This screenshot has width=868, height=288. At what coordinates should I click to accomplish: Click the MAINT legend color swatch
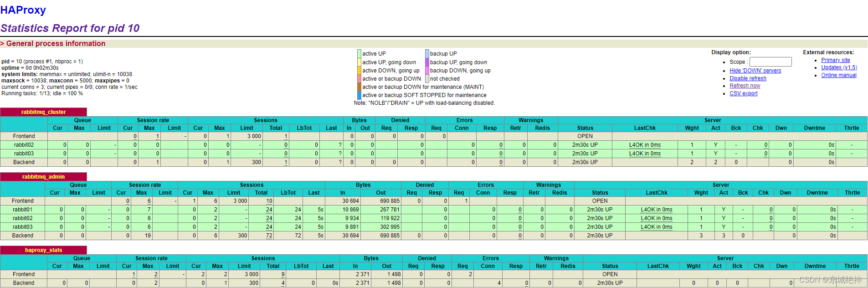tap(359, 87)
